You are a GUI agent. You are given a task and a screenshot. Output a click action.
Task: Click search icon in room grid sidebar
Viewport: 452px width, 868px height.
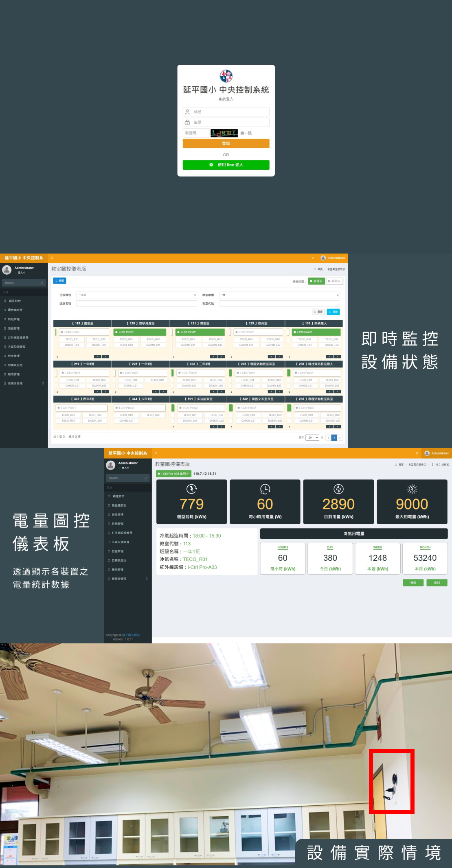[42, 283]
